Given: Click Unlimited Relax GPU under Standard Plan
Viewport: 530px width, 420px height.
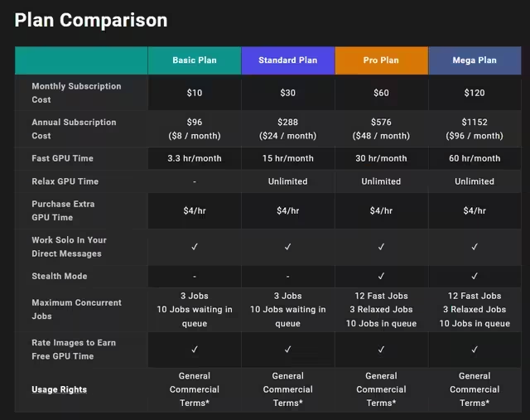Looking at the screenshot, I should [288, 181].
